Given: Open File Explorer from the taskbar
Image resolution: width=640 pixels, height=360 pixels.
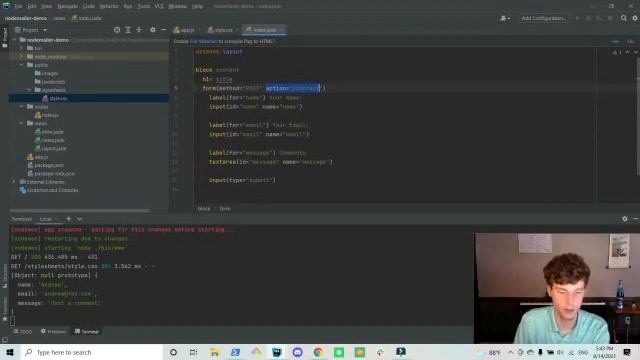Looking at the screenshot, I should point(214,352).
